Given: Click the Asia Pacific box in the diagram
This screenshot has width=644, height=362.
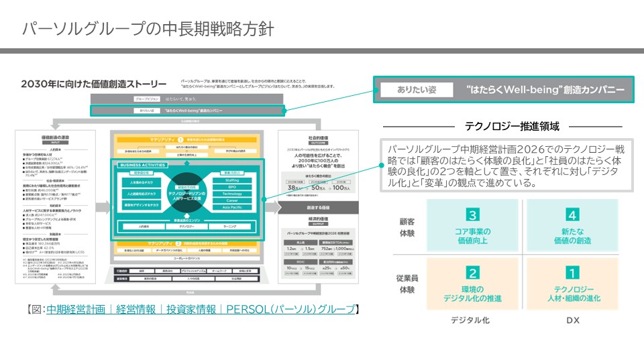Looking at the screenshot, I should click(232, 207).
